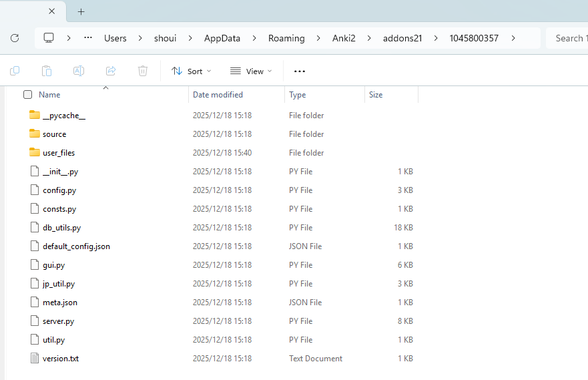Click the Delete trash icon
Image resolution: width=588 pixels, height=380 pixels.
pyautogui.click(x=143, y=71)
